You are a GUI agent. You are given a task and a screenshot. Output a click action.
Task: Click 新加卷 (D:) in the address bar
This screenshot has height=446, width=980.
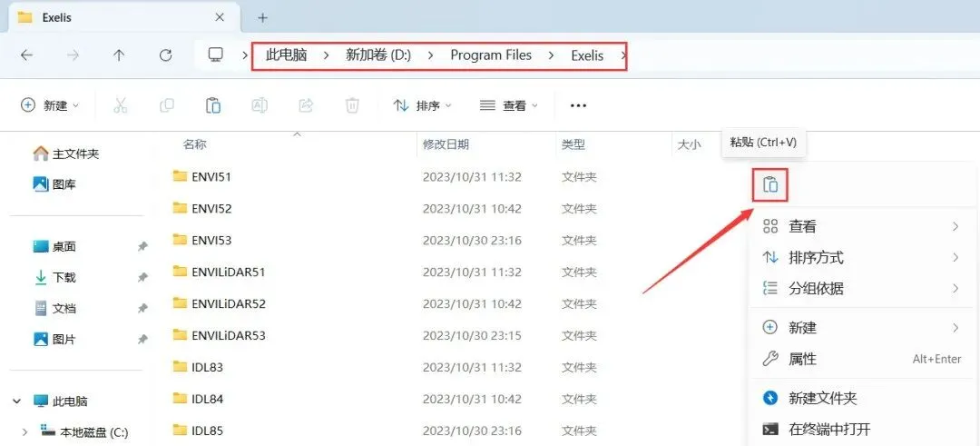click(x=378, y=55)
